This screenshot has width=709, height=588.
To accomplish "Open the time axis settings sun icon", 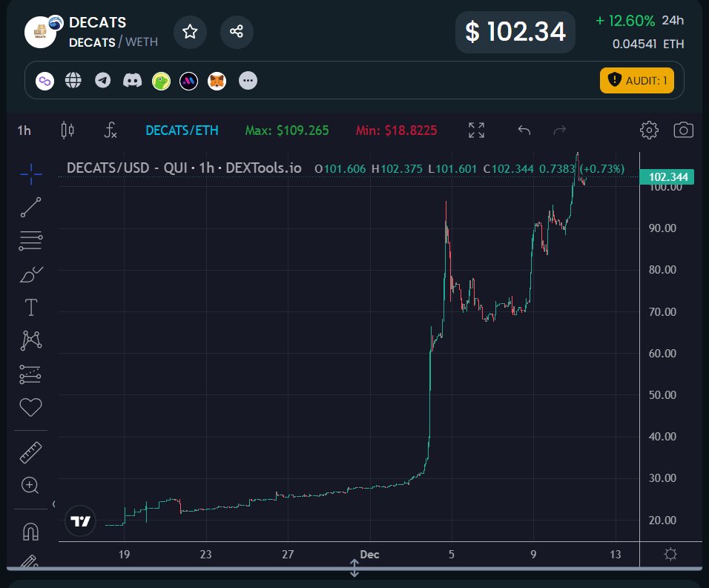I will (670, 554).
